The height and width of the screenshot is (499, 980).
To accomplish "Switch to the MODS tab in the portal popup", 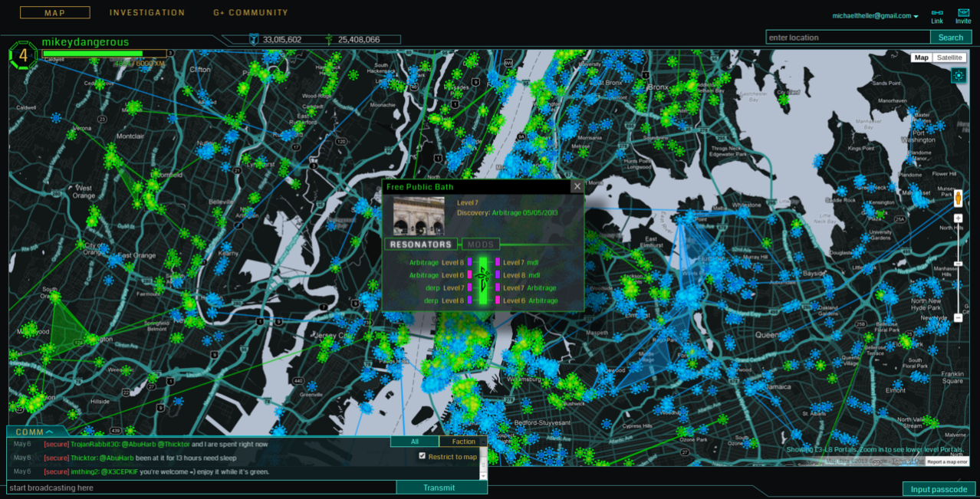I will 481,244.
